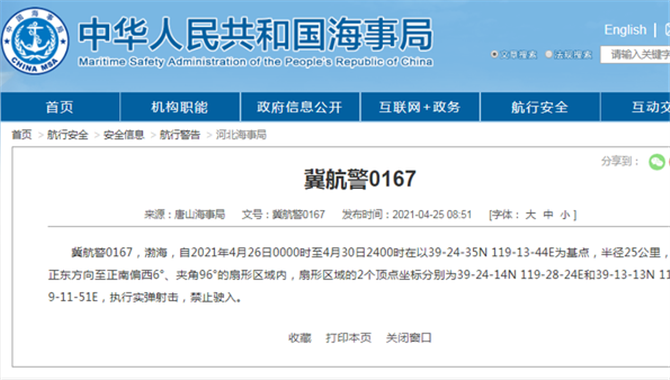Set the font size to 中
This screenshot has height=380, width=670.
(548, 215)
